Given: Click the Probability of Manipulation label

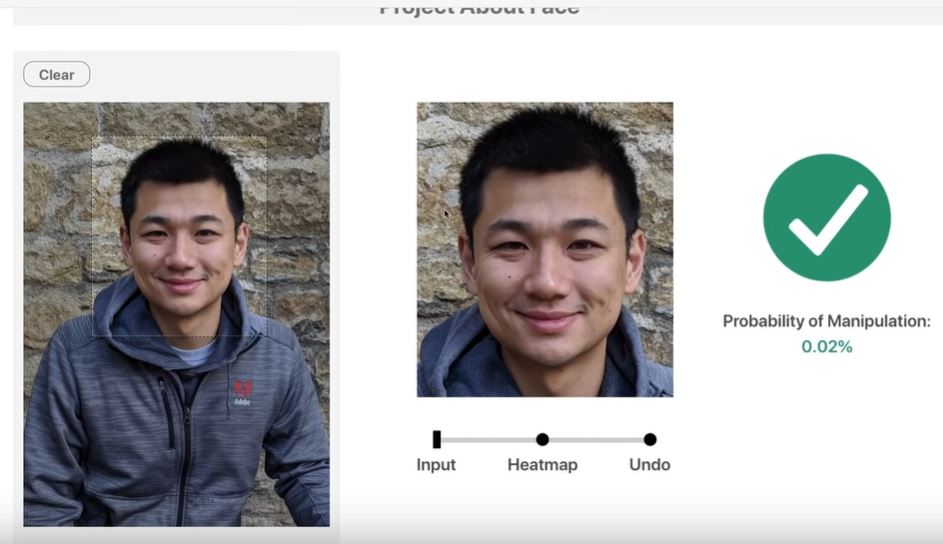Looking at the screenshot, I should pyautogui.click(x=826, y=321).
